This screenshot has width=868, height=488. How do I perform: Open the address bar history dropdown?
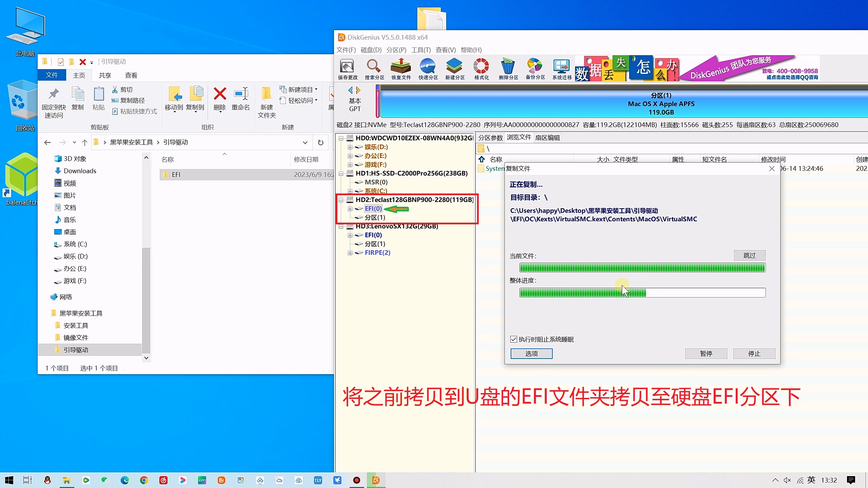coord(305,143)
